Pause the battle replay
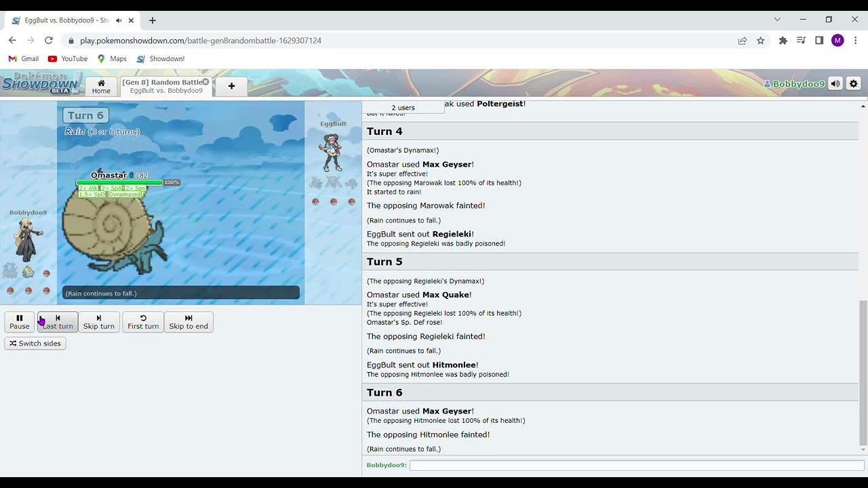The width and height of the screenshot is (868, 488). pos(20,322)
